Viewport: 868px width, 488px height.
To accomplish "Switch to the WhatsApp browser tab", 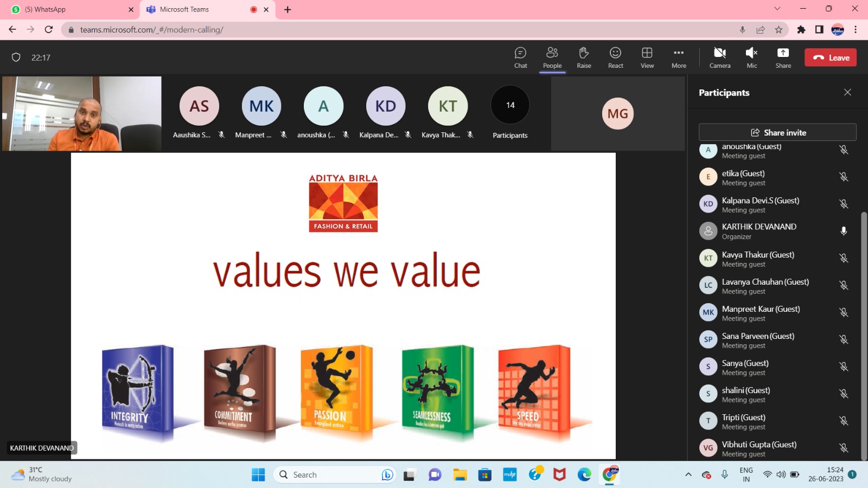I will coord(71,10).
